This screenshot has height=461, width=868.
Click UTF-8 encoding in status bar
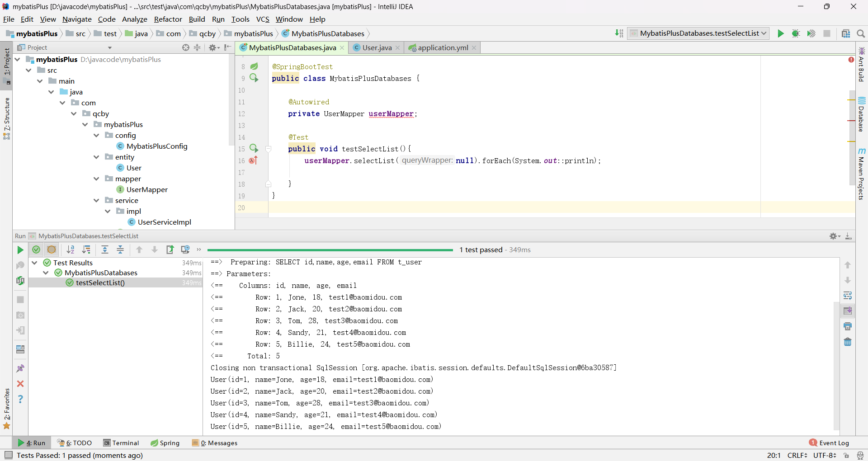click(825, 455)
